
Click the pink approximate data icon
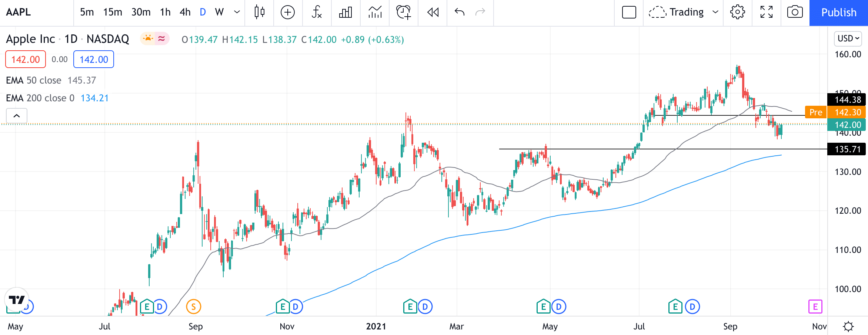(161, 38)
